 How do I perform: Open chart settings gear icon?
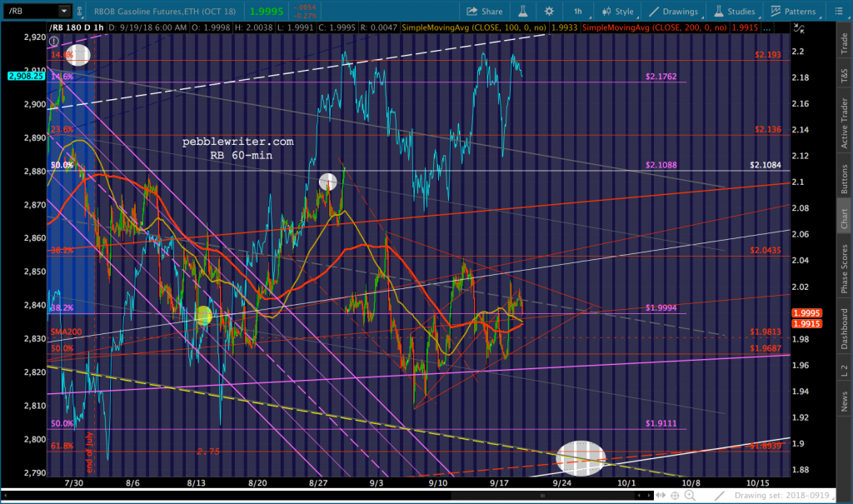(x=549, y=12)
